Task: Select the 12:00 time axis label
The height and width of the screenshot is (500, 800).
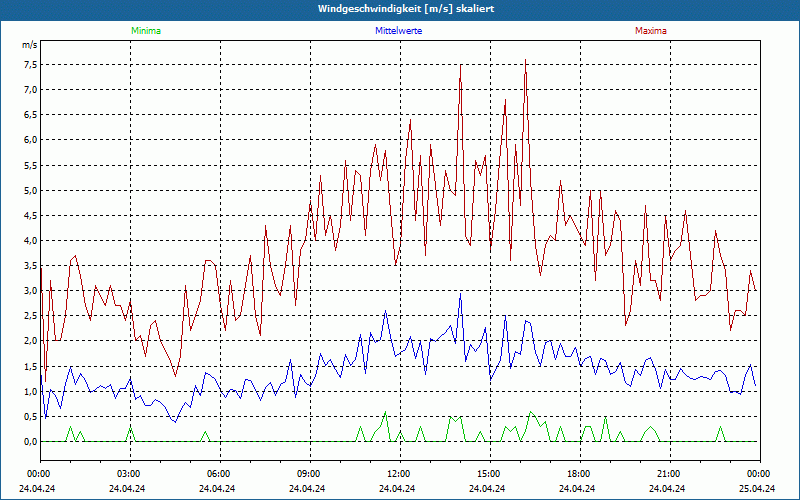Action: click(398, 474)
